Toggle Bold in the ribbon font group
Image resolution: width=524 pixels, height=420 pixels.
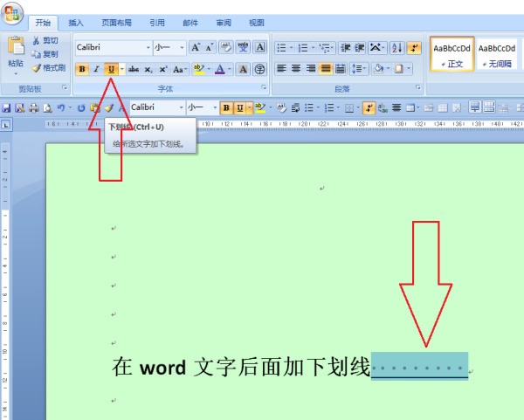click(x=82, y=69)
